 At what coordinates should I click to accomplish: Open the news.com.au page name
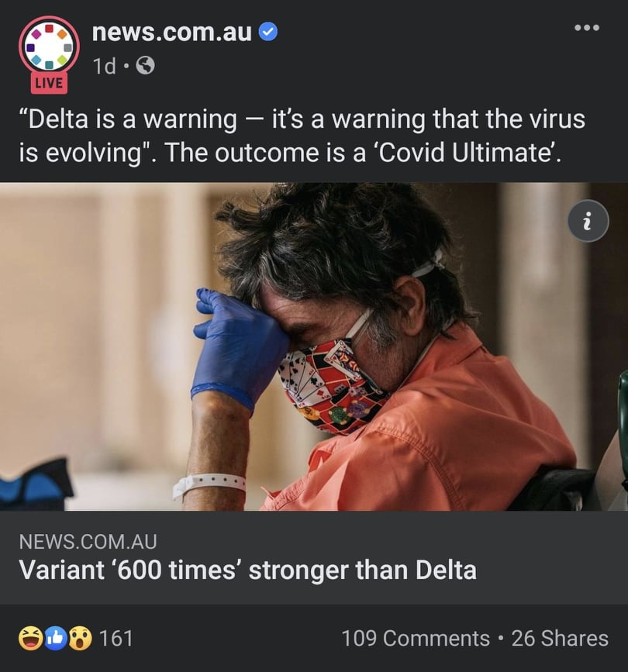pyautogui.click(x=171, y=32)
